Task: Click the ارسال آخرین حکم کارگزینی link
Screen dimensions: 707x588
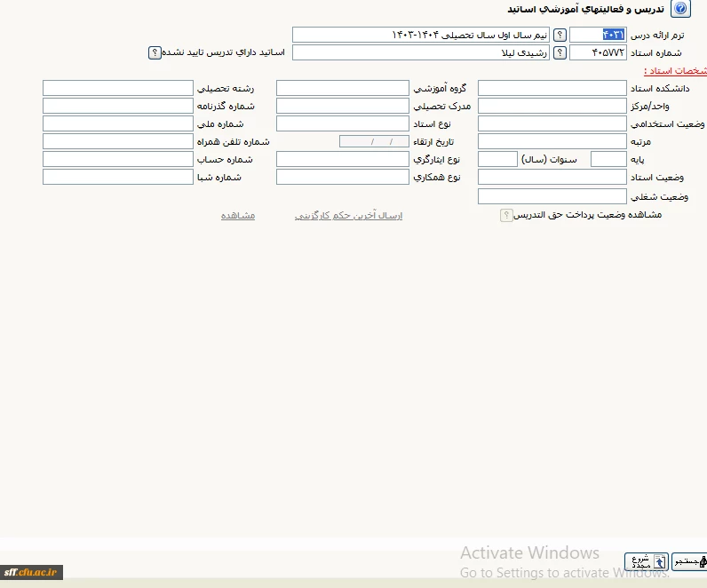Action: pyautogui.click(x=348, y=215)
